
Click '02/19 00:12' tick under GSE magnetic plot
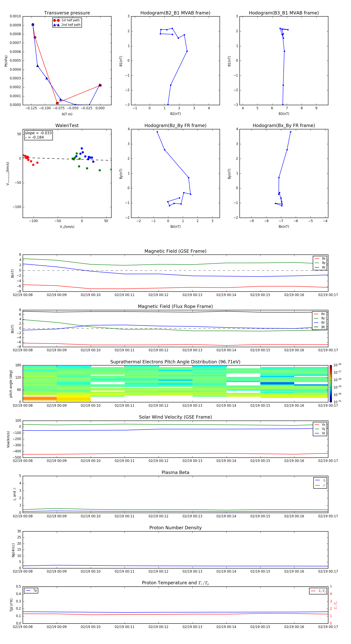click(158, 295)
